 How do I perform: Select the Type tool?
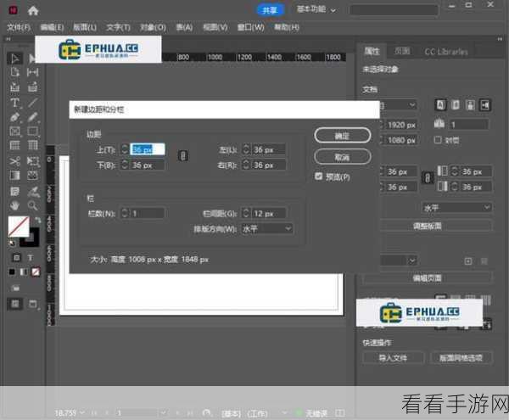tap(14, 103)
